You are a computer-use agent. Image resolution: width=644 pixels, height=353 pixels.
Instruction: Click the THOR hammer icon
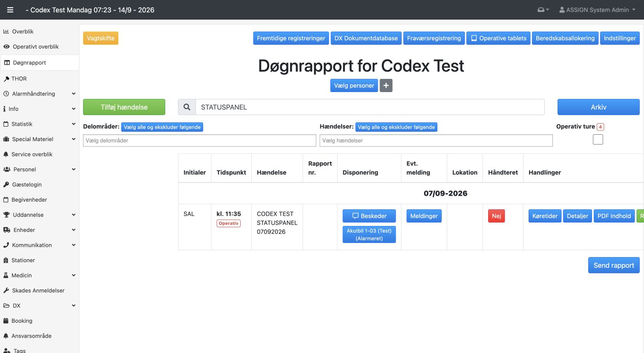click(x=6, y=79)
